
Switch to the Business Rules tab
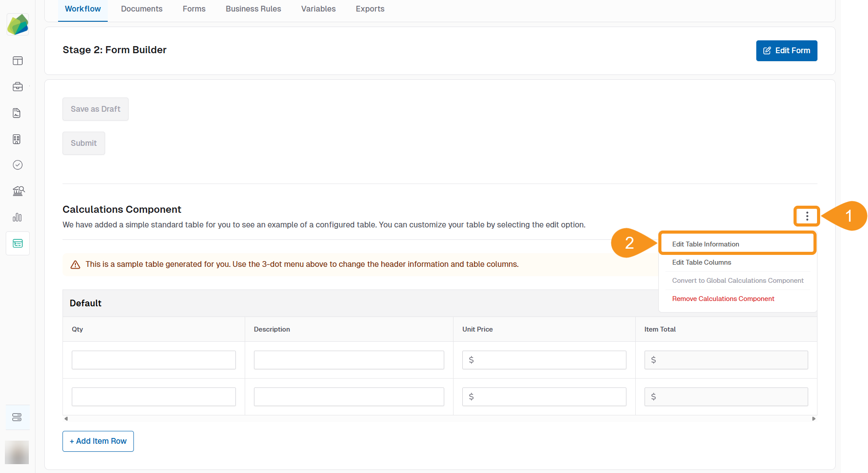coord(253,8)
